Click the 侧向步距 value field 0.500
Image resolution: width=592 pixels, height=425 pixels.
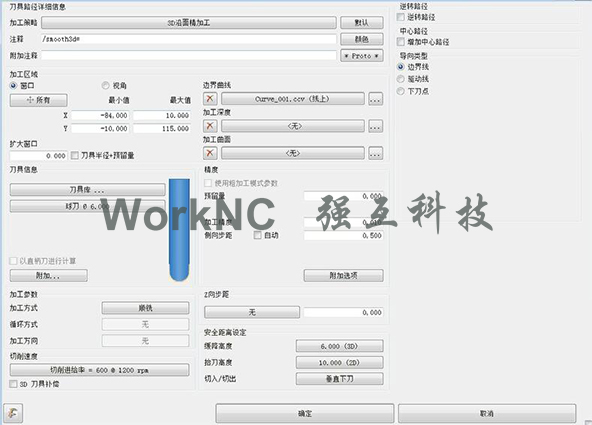[344, 235]
